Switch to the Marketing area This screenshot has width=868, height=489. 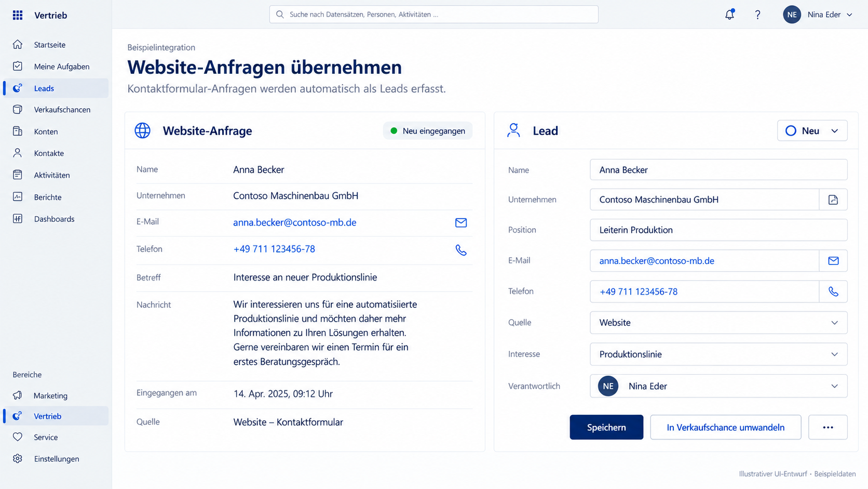point(56,395)
